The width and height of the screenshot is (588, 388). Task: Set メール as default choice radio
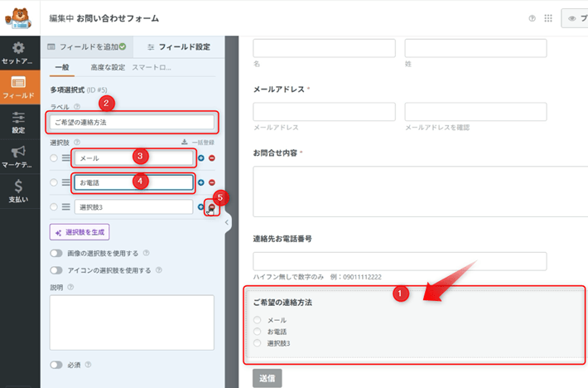(x=54, y=158)
